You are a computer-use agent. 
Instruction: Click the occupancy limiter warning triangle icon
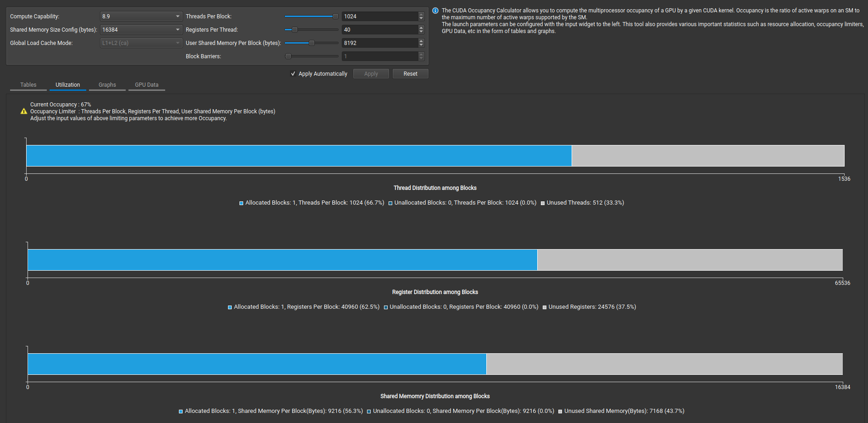24,111
